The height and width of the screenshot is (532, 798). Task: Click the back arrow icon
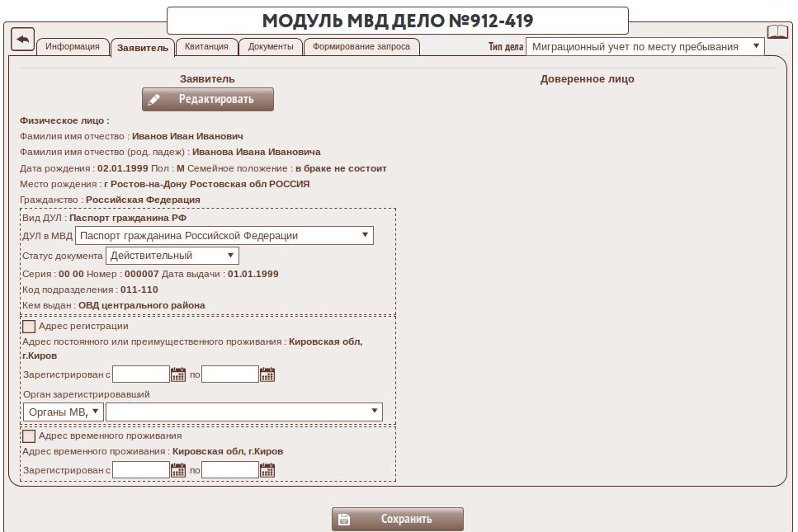coord(22,39)
